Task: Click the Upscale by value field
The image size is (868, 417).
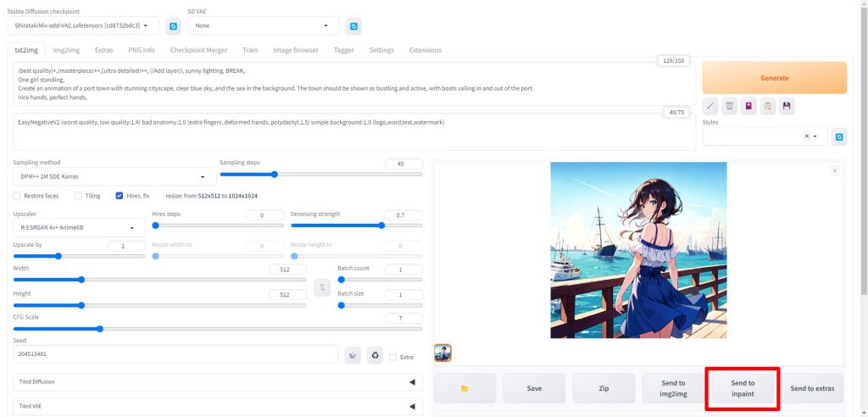Action: click(x=126, y=246)
